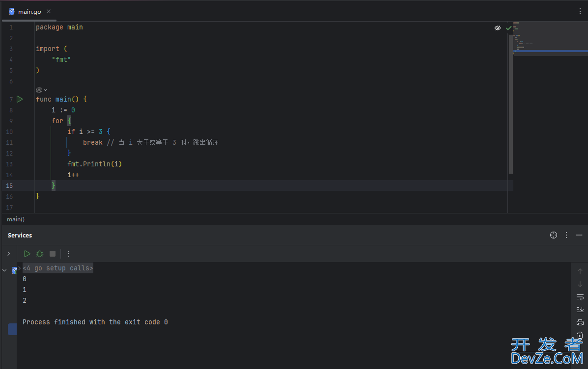Clear console with the trash icon
Image resolution: width=588 pixels, height=369 pixels.
point(580,335)
